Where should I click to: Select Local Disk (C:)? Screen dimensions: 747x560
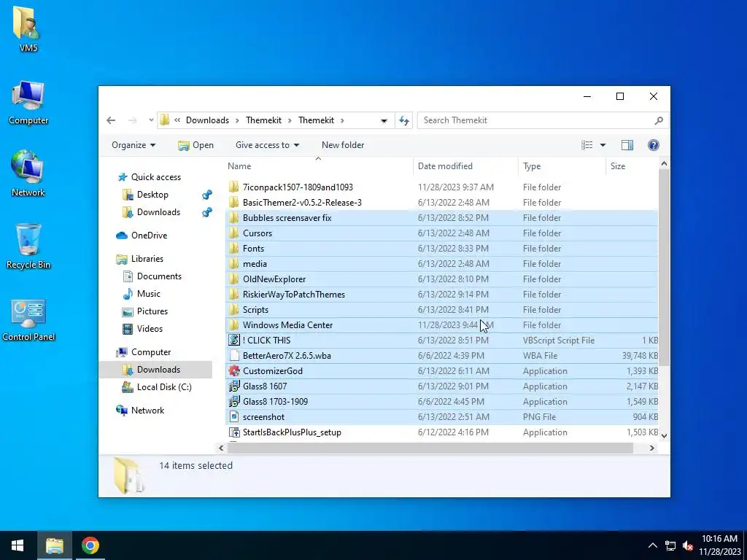(157, 387)
